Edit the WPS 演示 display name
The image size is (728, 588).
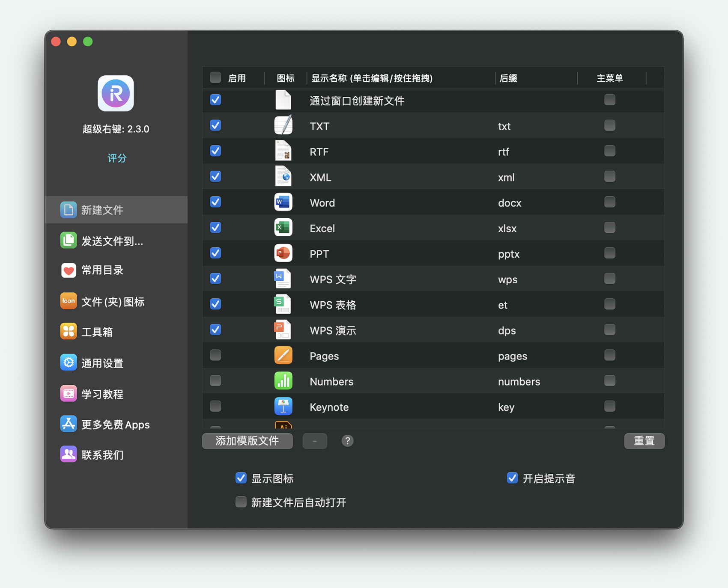coord(333,330)
